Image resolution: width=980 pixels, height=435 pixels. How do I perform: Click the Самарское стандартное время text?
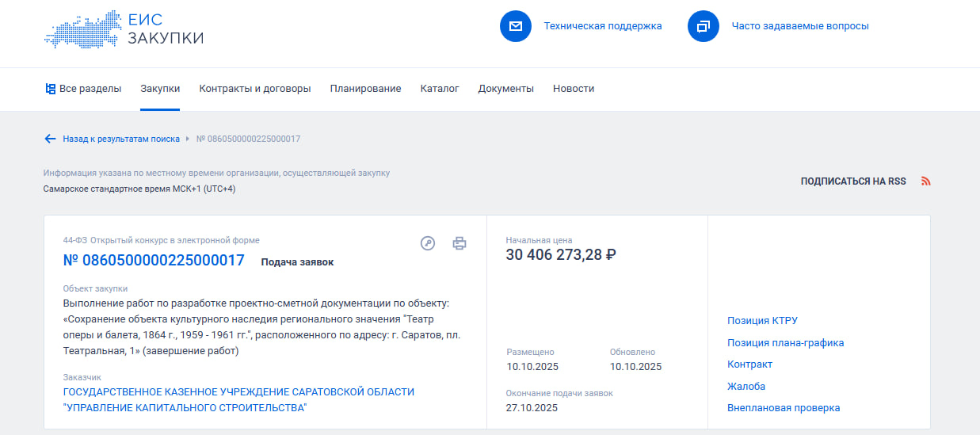coord(139,189)
